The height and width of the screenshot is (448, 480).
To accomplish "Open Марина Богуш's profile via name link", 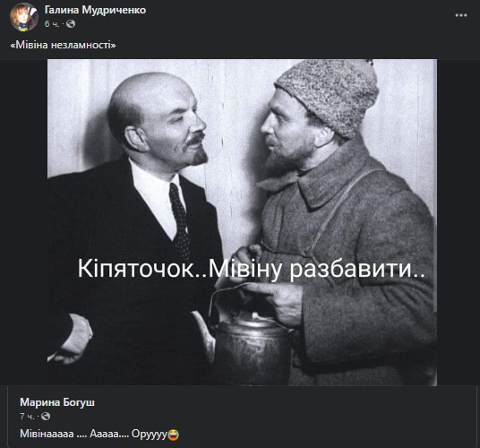I will tap(57, 402).
